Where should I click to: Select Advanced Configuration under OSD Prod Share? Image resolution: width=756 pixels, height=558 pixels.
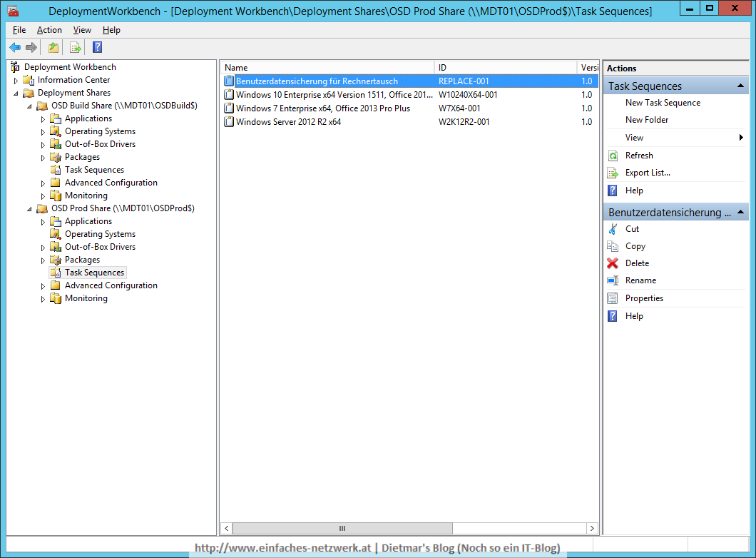(x=111, y=285)
